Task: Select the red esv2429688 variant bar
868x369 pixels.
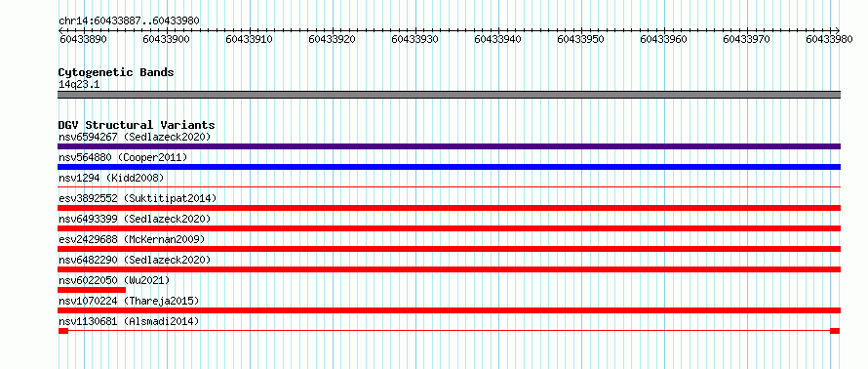Action: click(x=449, y=249)
